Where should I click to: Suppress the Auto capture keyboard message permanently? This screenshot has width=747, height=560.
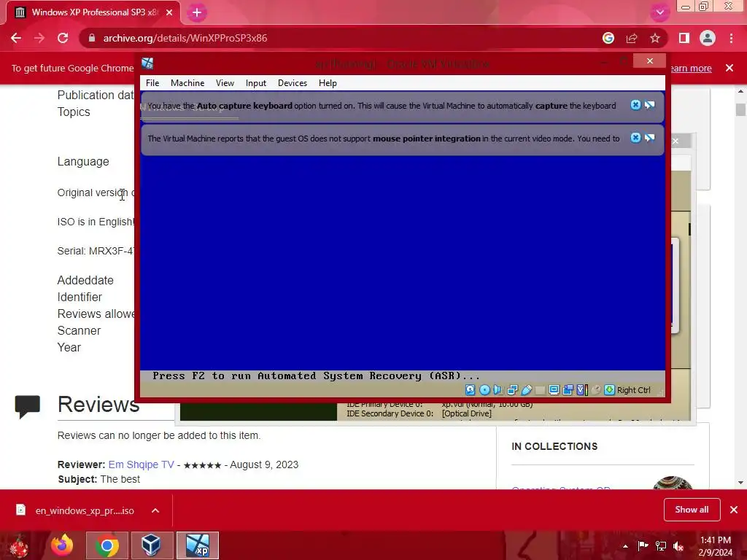coord(650,105)
